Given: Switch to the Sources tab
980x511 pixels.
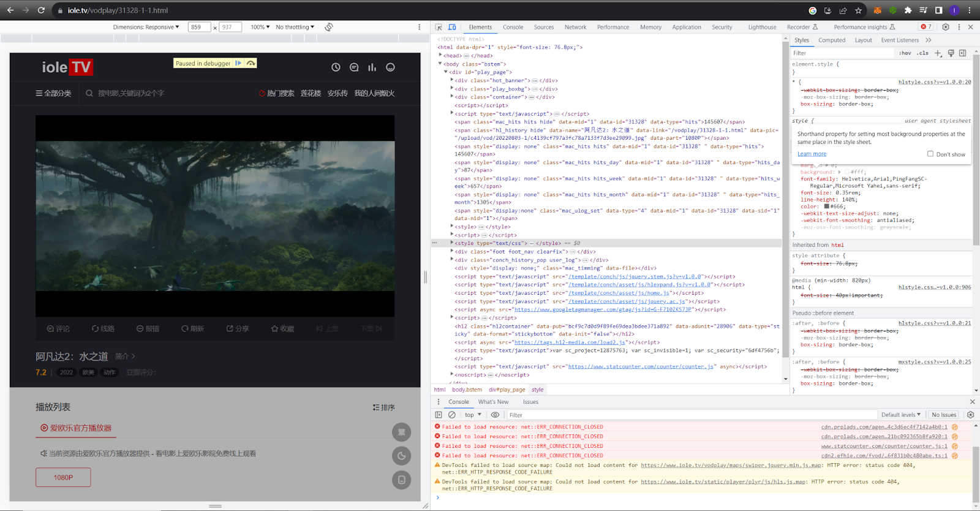Looking at the screenshot, I should point(543,27).
